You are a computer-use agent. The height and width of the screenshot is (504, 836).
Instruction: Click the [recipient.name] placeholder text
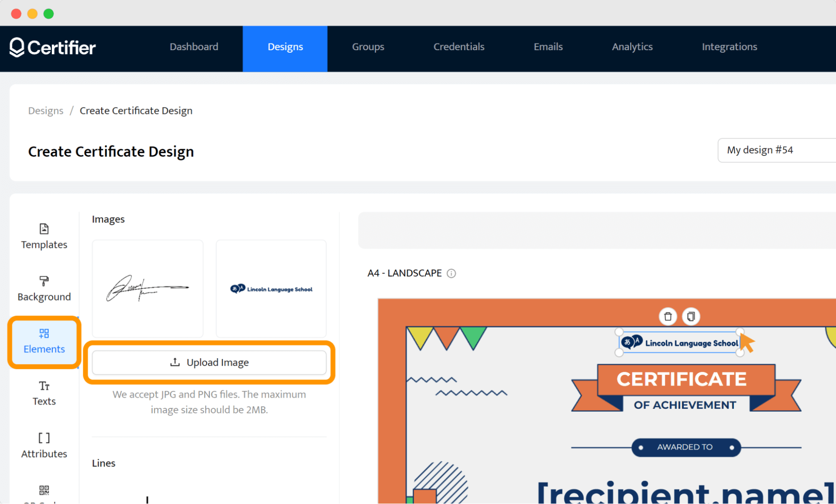click(686, 492)
